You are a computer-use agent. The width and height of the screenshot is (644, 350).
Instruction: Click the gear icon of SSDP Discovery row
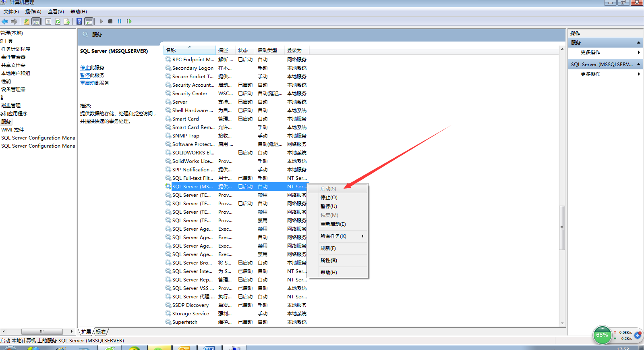point(168,305)
